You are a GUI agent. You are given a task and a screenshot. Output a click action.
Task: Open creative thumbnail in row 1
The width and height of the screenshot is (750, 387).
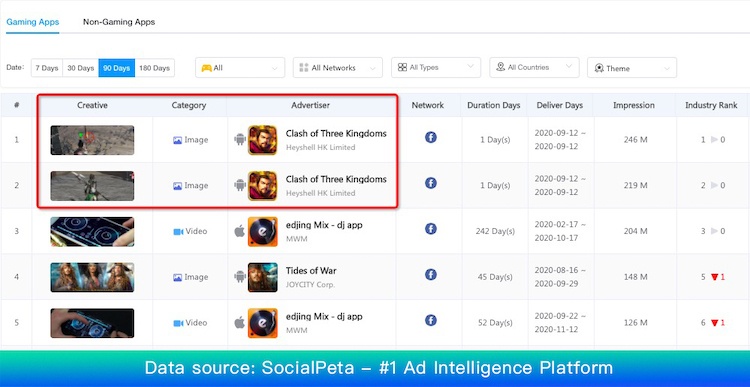[92, 140]
